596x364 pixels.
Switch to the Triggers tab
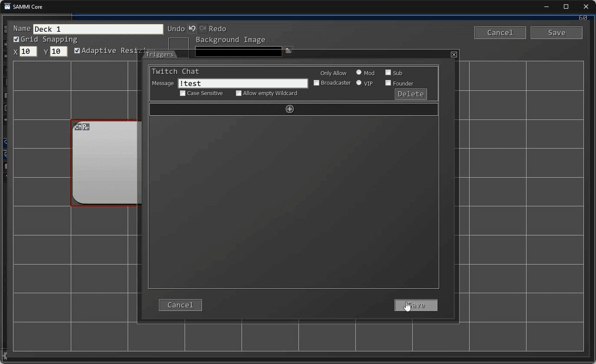tap(160, 55)
